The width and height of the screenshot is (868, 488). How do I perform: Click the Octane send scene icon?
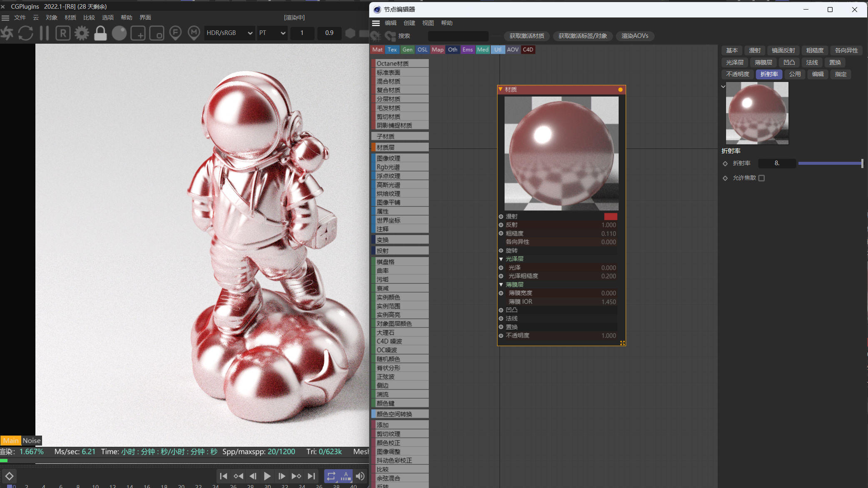click(7, 33)
